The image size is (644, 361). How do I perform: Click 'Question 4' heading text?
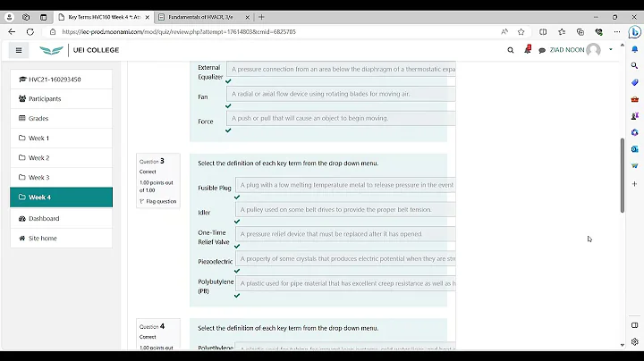tap(152, 326)
